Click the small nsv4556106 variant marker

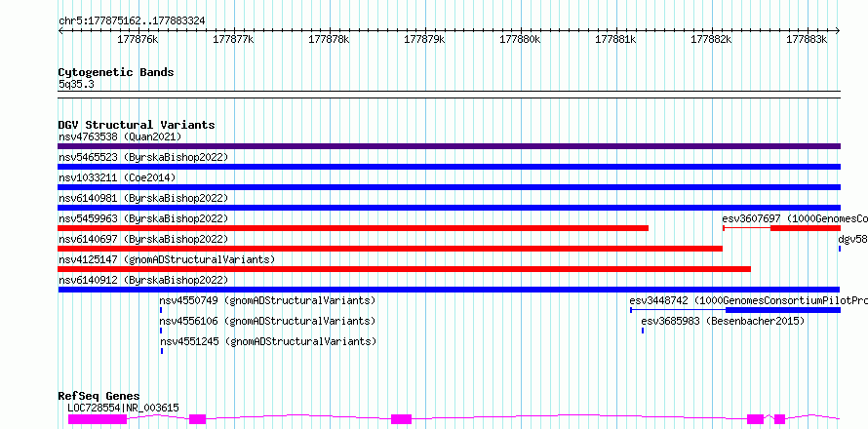(x=161, y=331)
